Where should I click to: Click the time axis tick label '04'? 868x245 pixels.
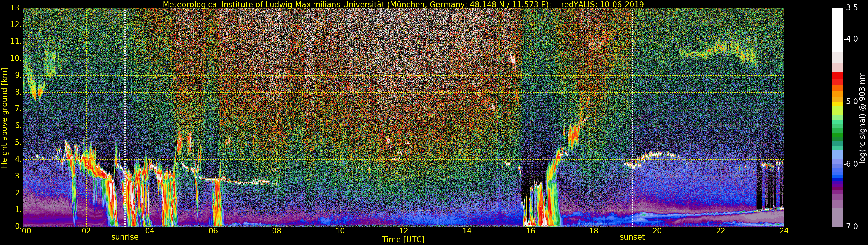(x=150, y=231)
